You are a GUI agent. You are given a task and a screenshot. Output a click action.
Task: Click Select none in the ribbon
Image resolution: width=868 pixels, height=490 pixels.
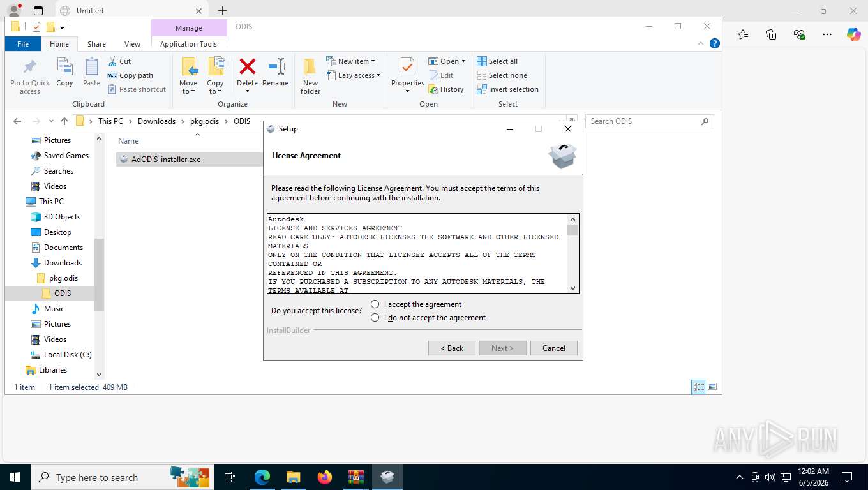pyautogui.click(x=502, y=75)
